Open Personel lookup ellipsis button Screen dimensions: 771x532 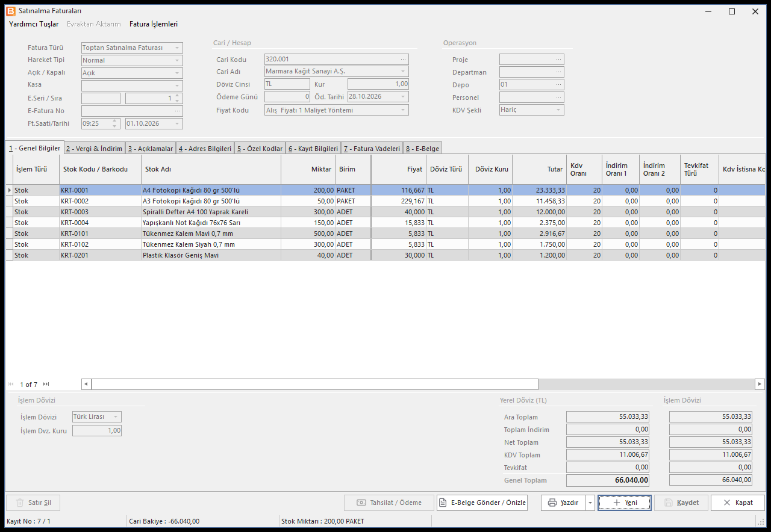(x=559, y=97)
